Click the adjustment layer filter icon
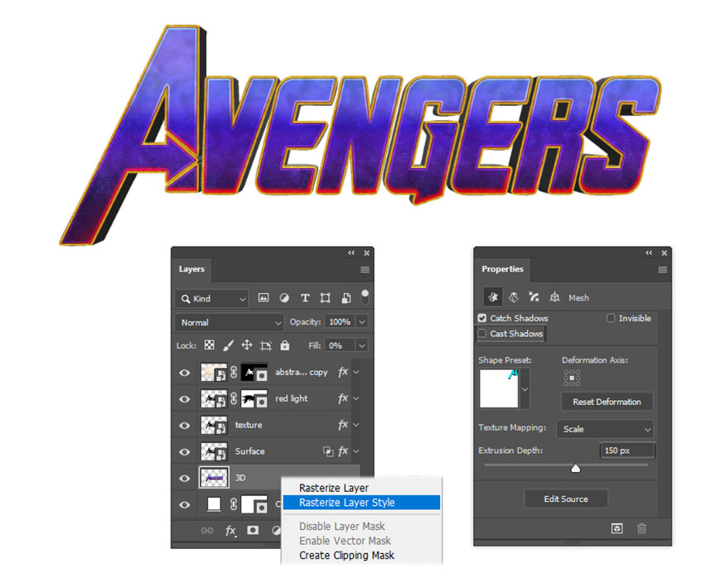This screenshot has height=588, width=725. pos(284,298)
